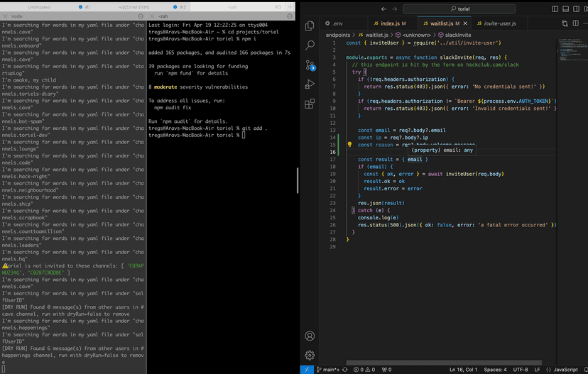Click the Spaces: 4 indentation button

[x=495, y=370]
